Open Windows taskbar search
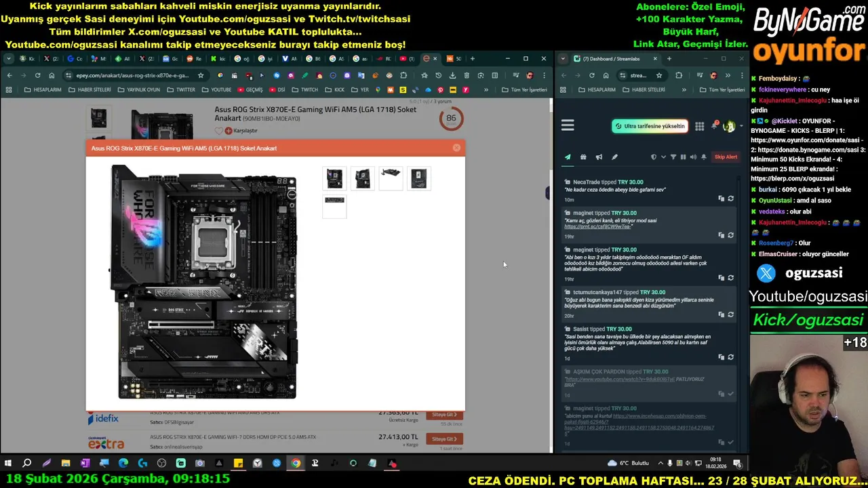Image resolution: width=868 pixels, height=488 pixels. (27, 464)
